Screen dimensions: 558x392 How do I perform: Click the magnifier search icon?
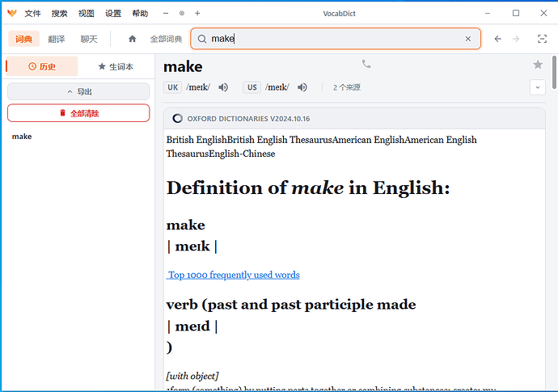coord(202,39)
